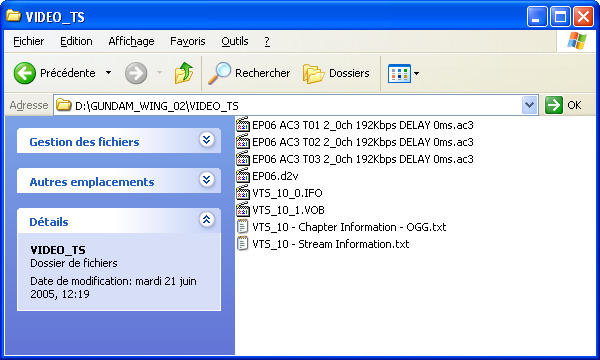Open the Outils menu

click(x=235, y=41)
